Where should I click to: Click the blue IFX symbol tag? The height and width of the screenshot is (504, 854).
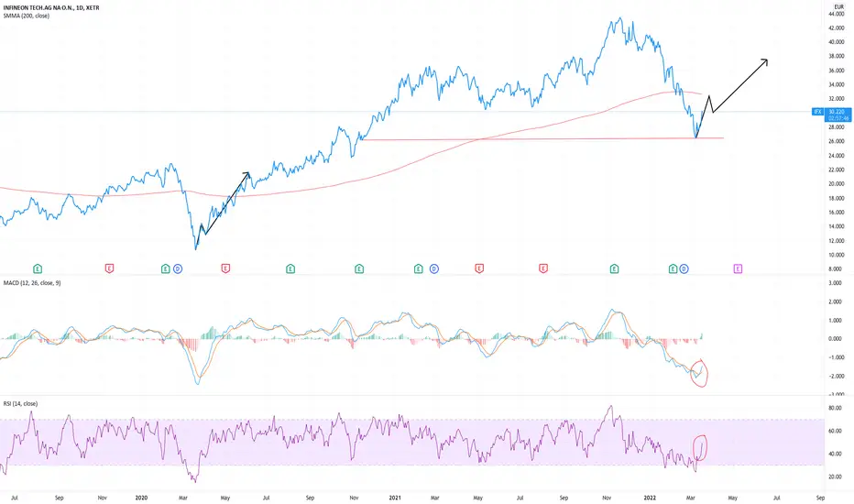pos(817,112)
